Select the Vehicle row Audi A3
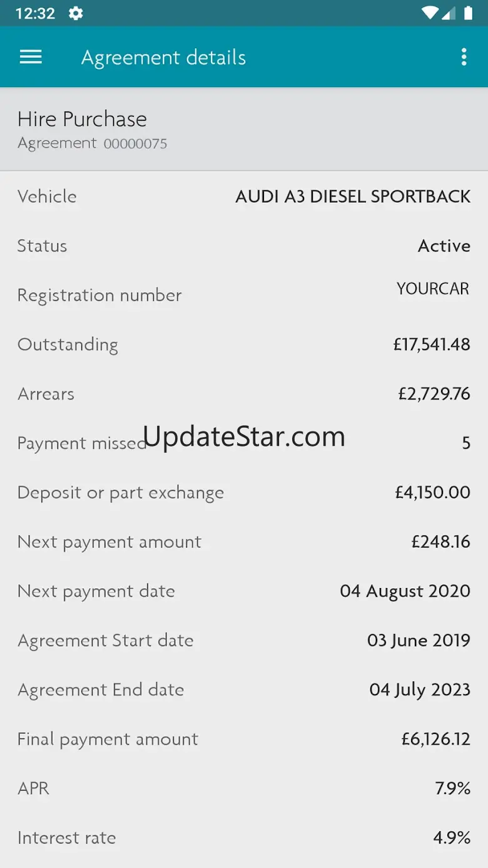This screenshot has width=488, height=868. tap(244, 196)
